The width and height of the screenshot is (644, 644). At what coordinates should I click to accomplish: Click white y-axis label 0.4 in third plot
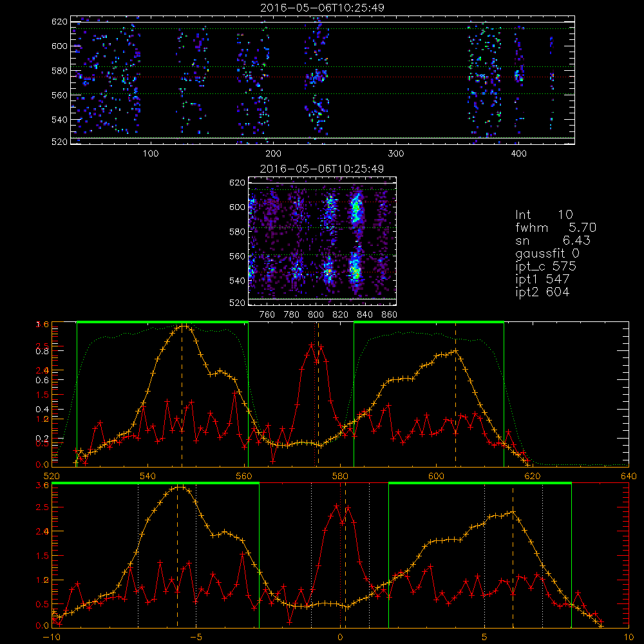pyautogui.click(x=43, y=410)
